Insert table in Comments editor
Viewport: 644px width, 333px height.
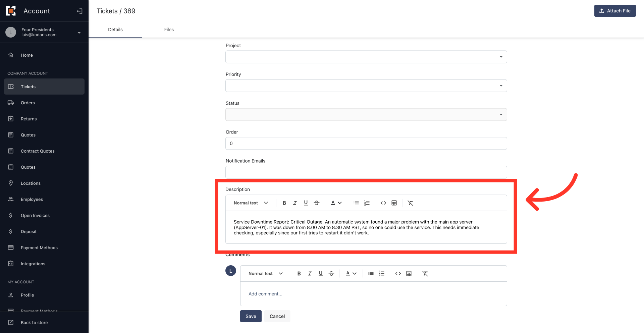click(x=409, y=274)
